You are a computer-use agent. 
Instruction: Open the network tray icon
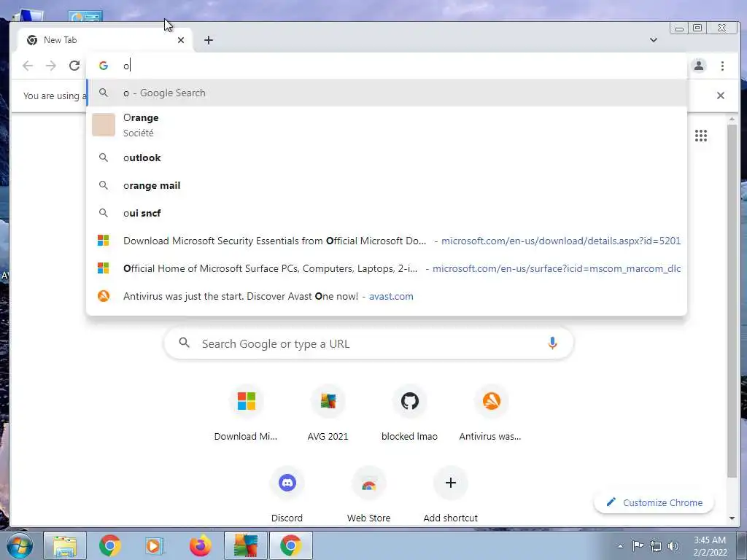click(656, 545)
